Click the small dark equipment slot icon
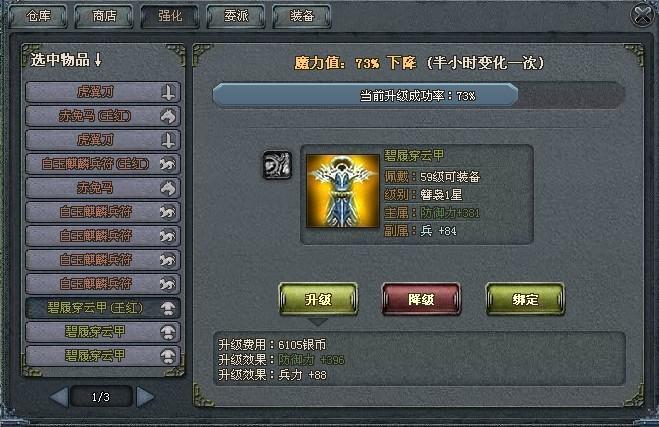Viewport: 659px width, 427px height. click(277, 165)
